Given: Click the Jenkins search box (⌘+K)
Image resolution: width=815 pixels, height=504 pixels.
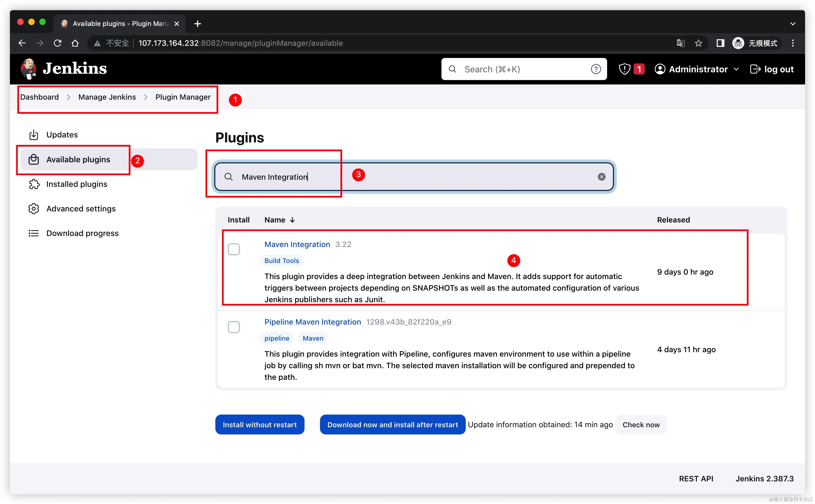Looking at the screenshot, I should (524, 69).
